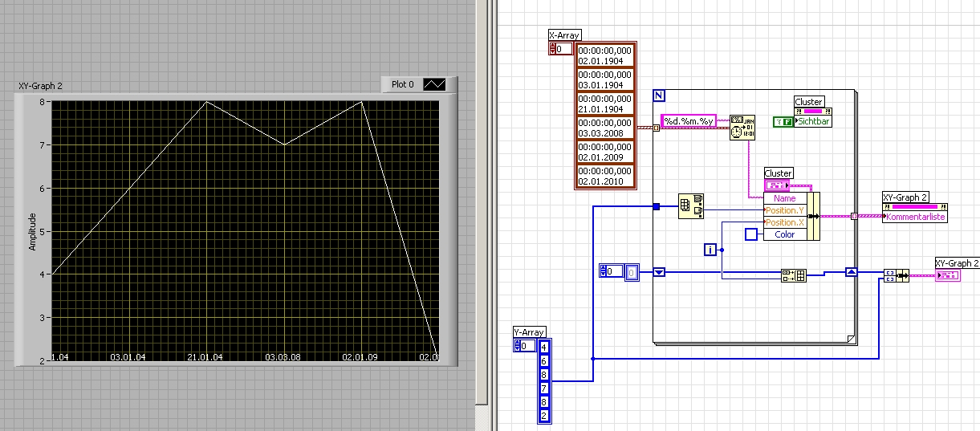This screenshot has width=980, height=431.
Task: Open the Color box constant
Action: (x=750, y=234)
